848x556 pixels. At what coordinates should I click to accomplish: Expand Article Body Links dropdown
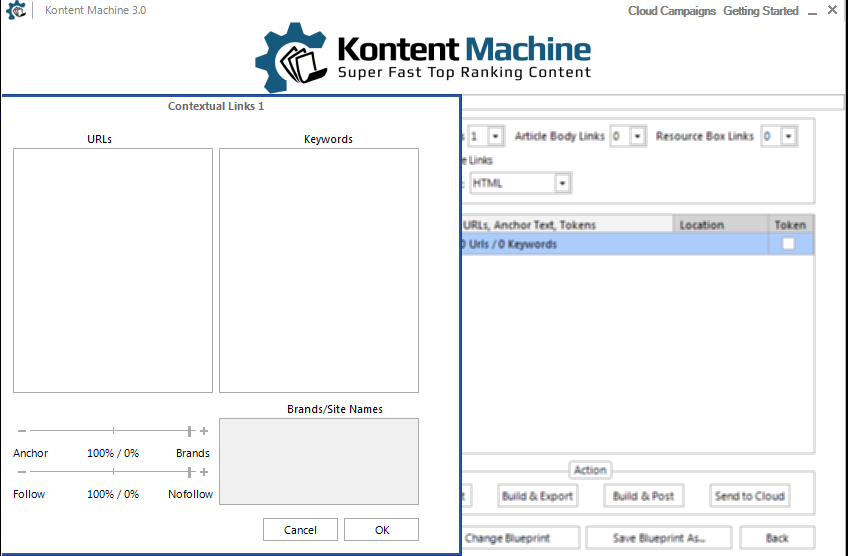click(637, 136)
